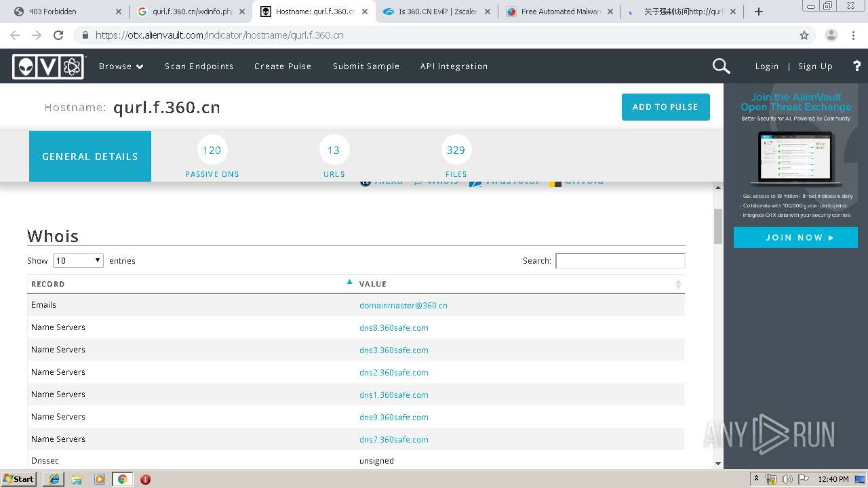Open dns1.360safe.com link

[394, 395]
